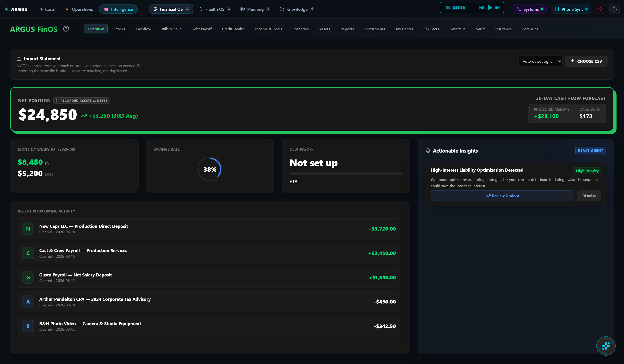This screenshot has width=624, height=364.
Task: Open the Tax Facts tab
Action: 431,29
